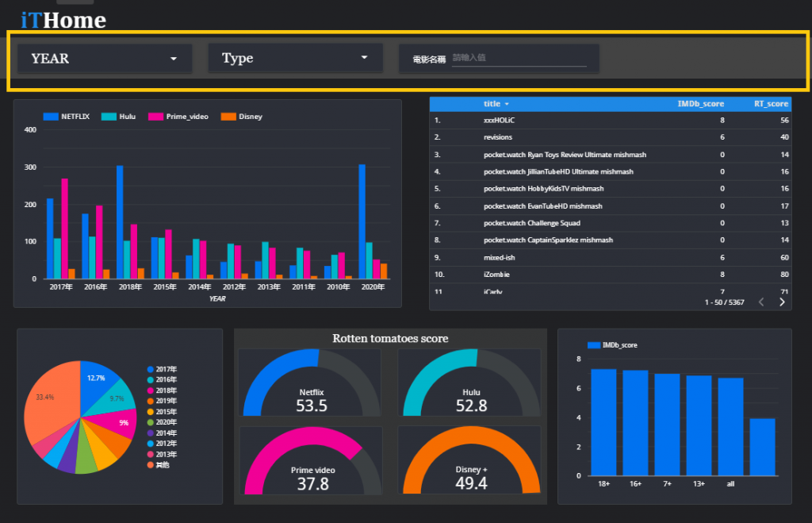The height and width of the screenshot is (523, 812).
Task: Click IMDb_score legend swatch in bar chart
Action: [x=593, y=345]
